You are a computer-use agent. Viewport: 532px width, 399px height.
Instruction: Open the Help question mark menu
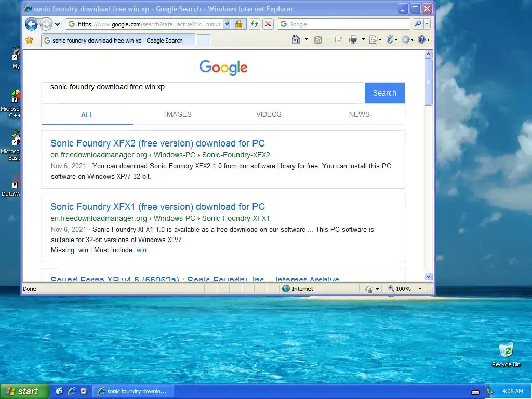pos(423,40)
